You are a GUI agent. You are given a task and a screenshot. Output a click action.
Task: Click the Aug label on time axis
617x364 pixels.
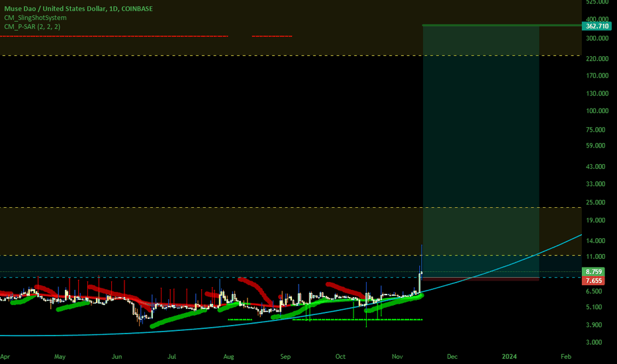pyautogui.click(x=228, y=357)
